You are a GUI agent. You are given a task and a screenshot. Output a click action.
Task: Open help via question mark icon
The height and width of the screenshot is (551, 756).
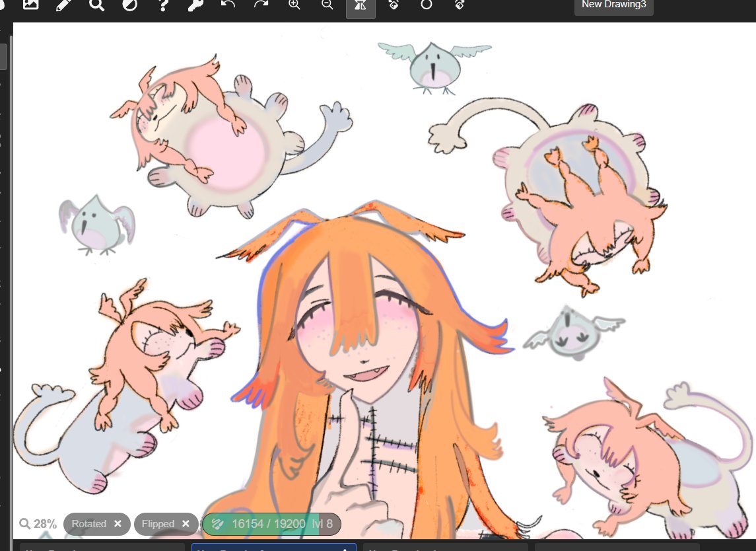point(163,5)
